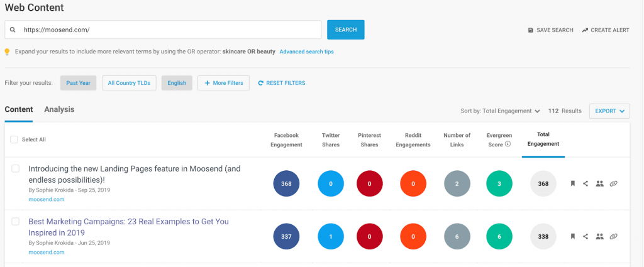Click the plus icon in More Filters

pos(208,83)
